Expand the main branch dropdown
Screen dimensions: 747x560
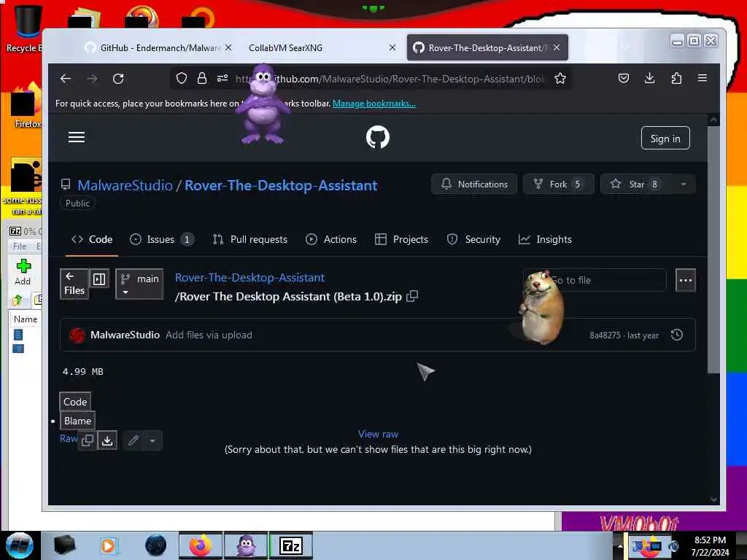[139, 284]
